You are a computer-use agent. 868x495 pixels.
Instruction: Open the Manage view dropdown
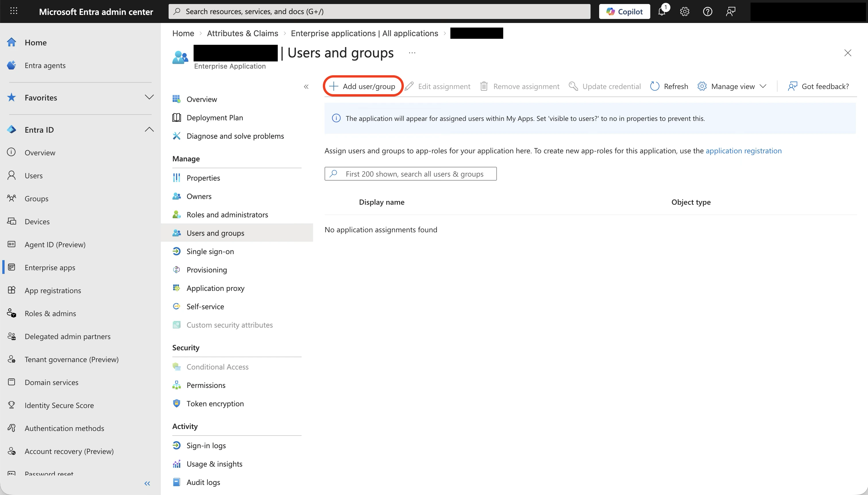tap(732, 86)
